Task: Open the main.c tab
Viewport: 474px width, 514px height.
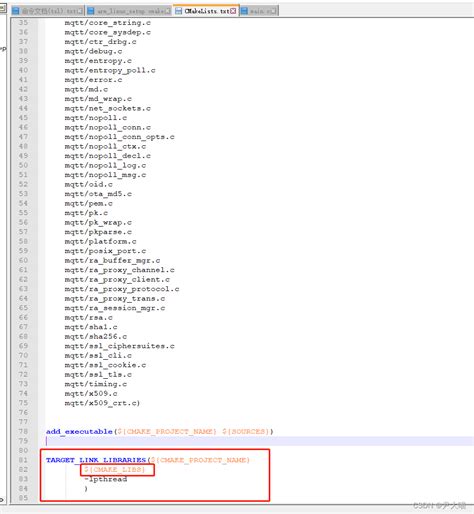Action: [259, 11]
